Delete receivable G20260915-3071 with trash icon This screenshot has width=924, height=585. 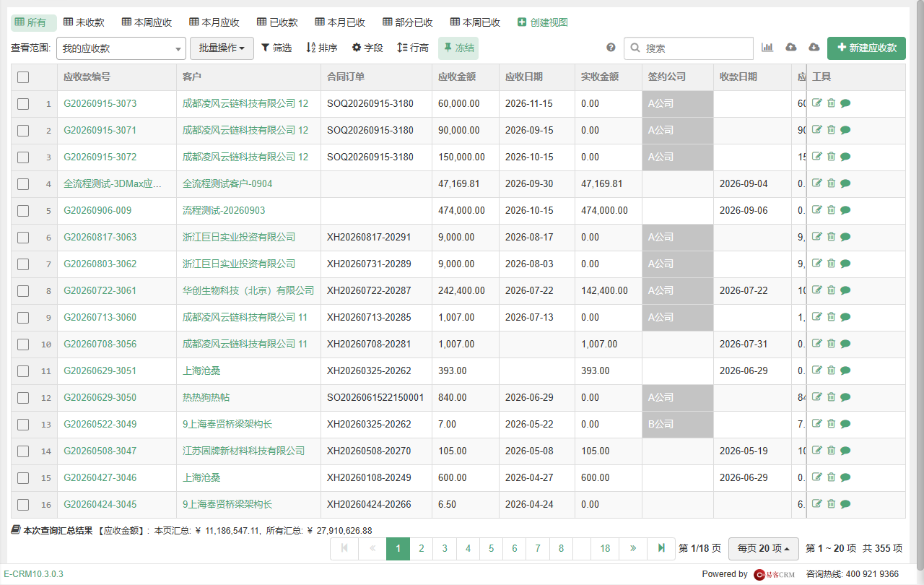pos(831,130)
